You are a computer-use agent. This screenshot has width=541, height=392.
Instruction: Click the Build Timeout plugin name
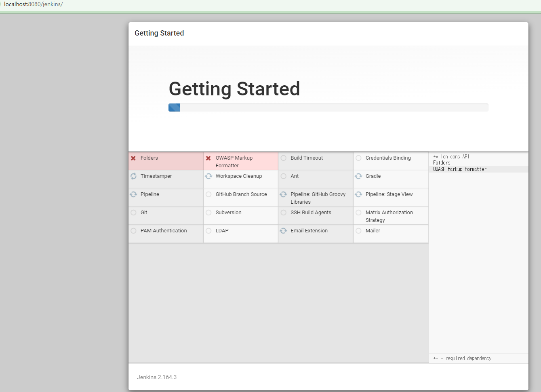click(307, 158)
